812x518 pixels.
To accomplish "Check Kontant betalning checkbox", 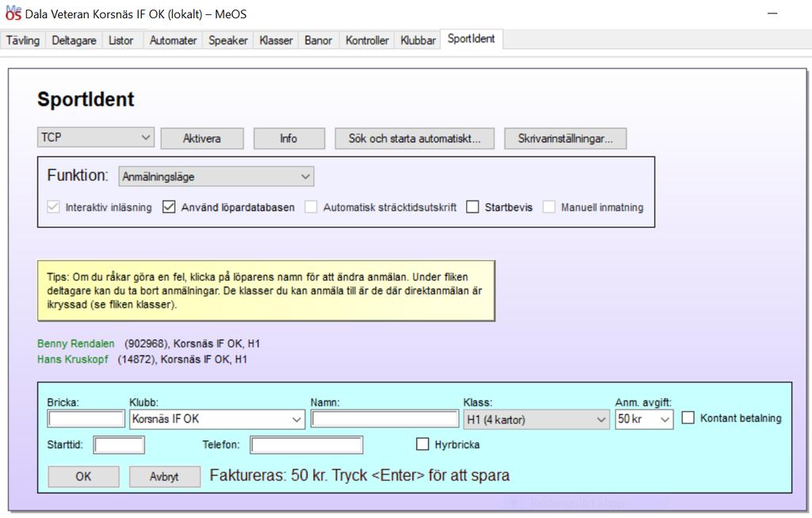I will 688,417.
